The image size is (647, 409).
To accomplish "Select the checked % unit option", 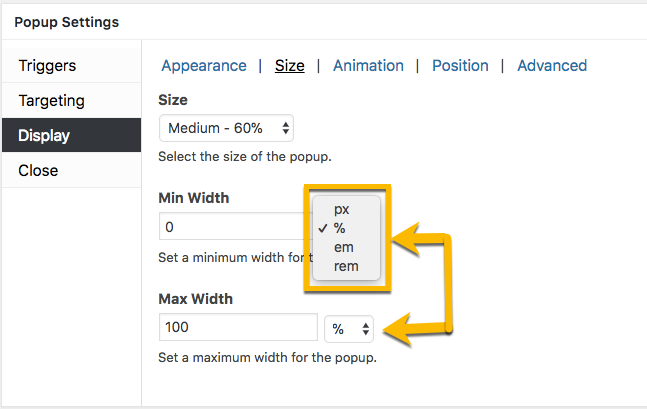I will tap(340, 229).
